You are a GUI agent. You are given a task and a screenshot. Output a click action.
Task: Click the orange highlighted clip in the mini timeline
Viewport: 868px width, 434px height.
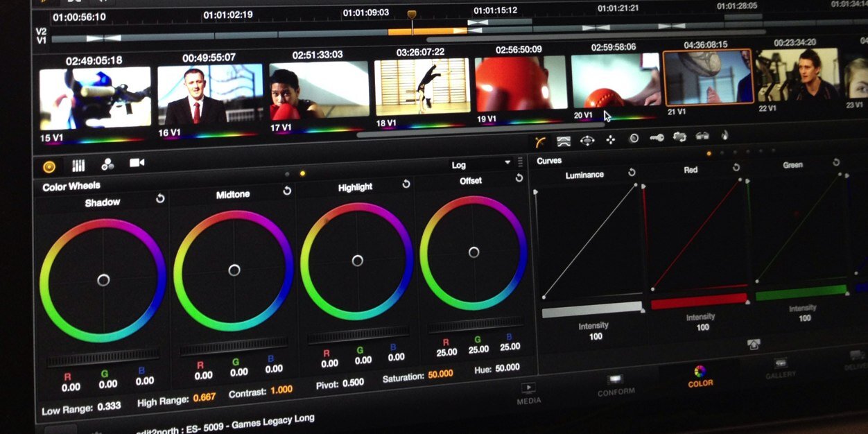coord(427,31)
